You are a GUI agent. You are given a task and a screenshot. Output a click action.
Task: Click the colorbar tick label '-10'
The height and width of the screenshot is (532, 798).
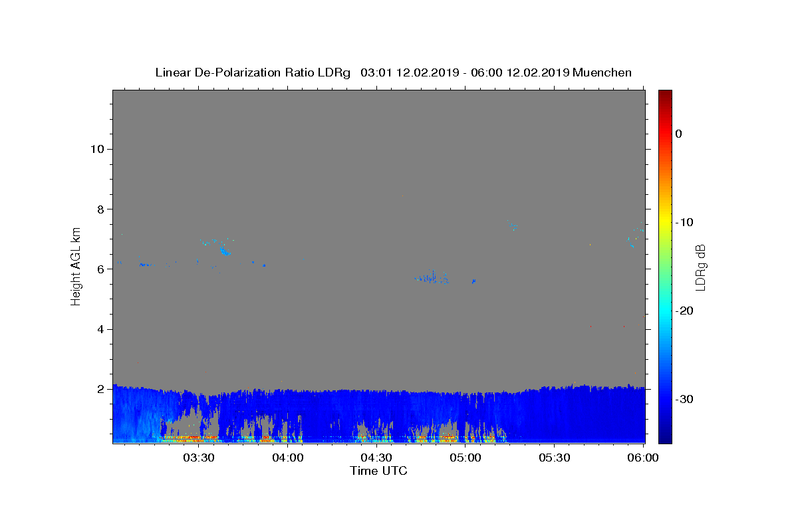[x=684, y=222]
